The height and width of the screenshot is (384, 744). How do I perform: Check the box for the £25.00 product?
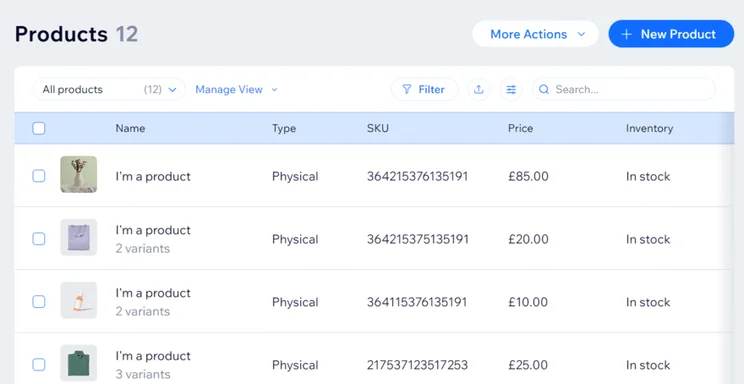(x=39, y=365)
